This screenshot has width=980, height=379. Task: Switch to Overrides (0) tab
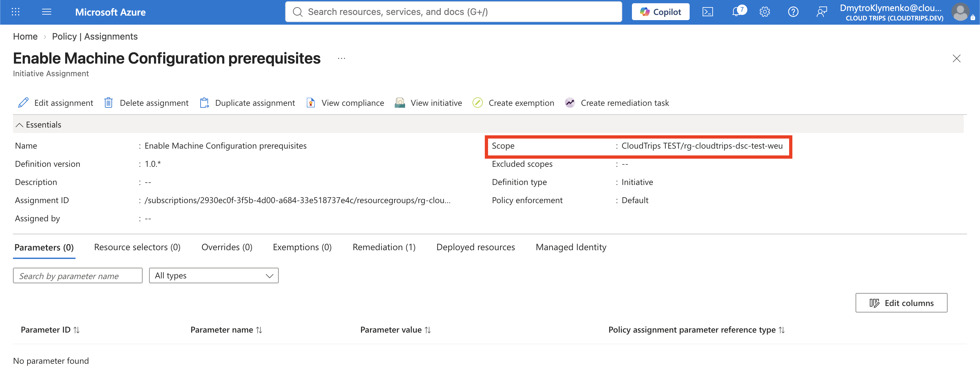(227, 248)
